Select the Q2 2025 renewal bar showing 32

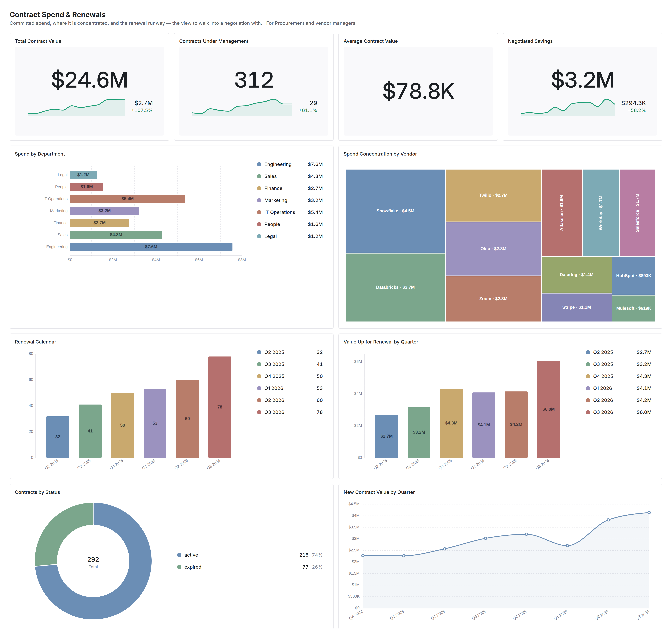pos(58,437)
